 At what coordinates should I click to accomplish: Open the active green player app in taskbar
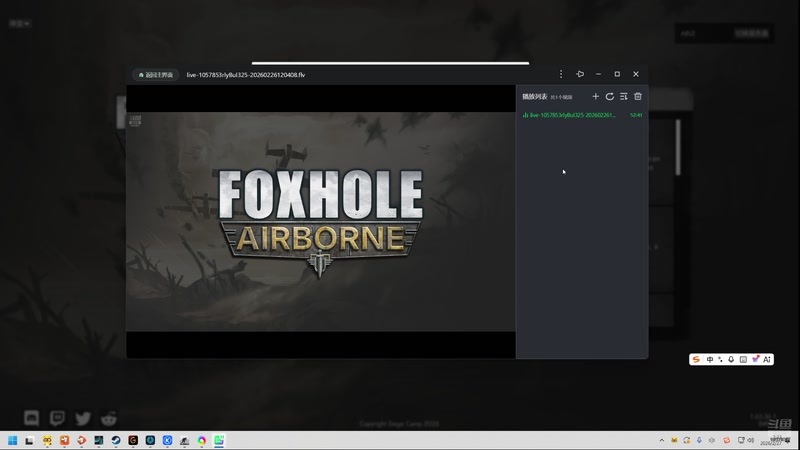219,440
